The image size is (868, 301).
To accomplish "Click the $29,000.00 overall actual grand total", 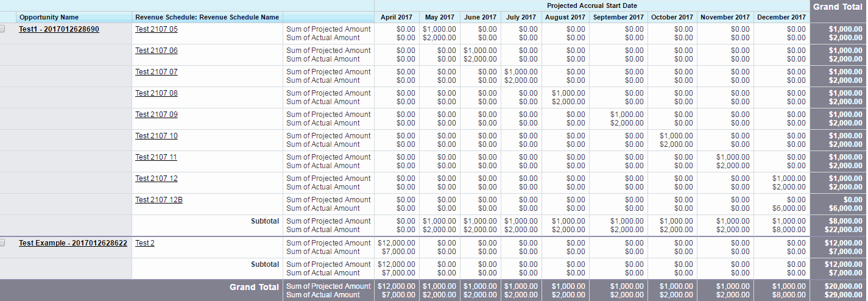I will [x=842, y=295].
